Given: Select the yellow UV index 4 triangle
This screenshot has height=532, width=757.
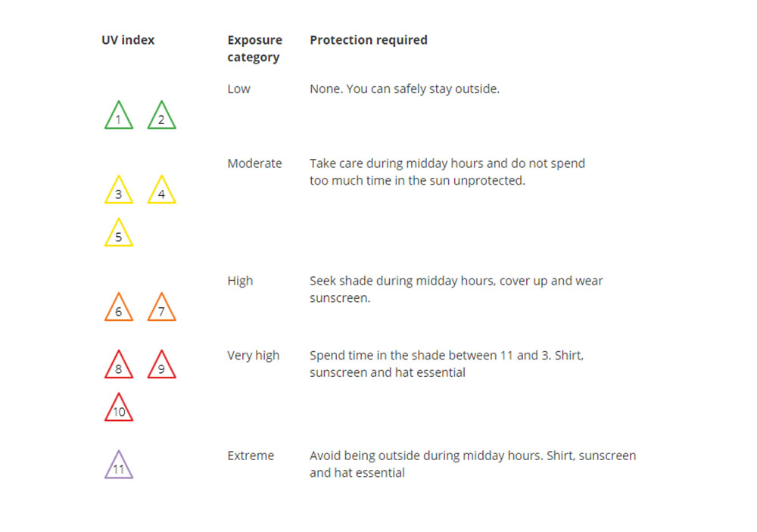Looking at the screenshot, I should [x=162, y=190].
